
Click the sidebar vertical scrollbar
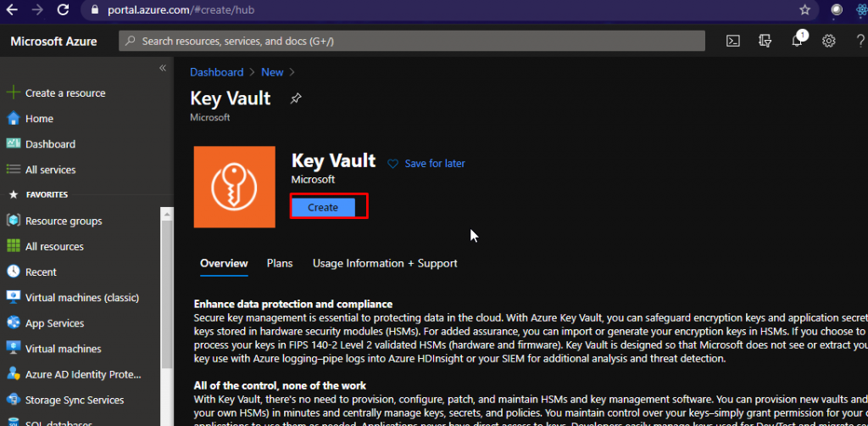[167, 294]
